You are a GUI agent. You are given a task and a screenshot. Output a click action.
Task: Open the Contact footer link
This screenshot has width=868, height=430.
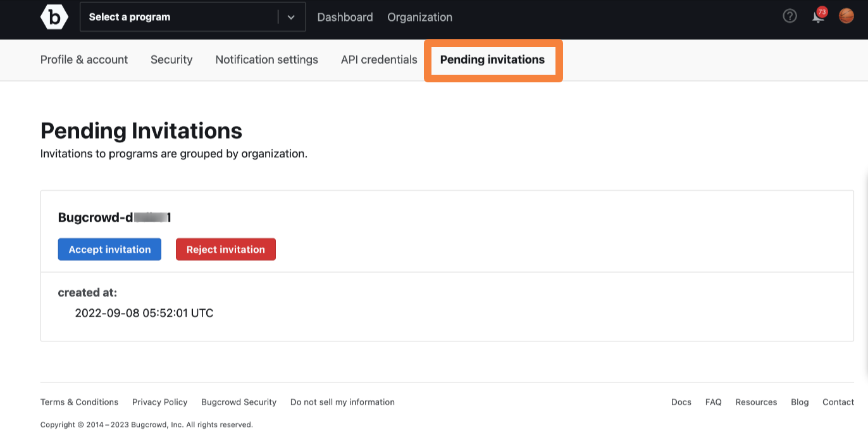(838, 402)
